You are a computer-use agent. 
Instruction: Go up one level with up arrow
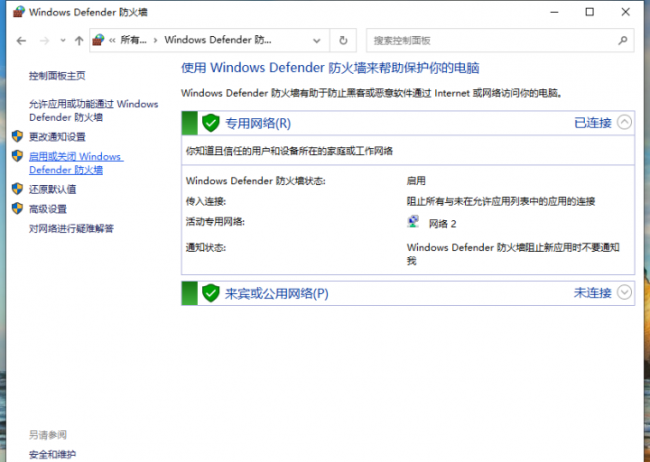pos(79,41)
